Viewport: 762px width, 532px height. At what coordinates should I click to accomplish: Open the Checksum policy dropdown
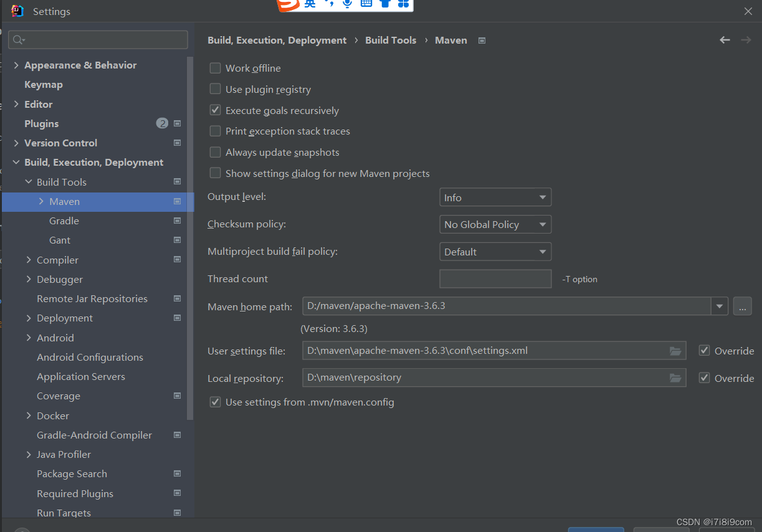coord(495,224)
